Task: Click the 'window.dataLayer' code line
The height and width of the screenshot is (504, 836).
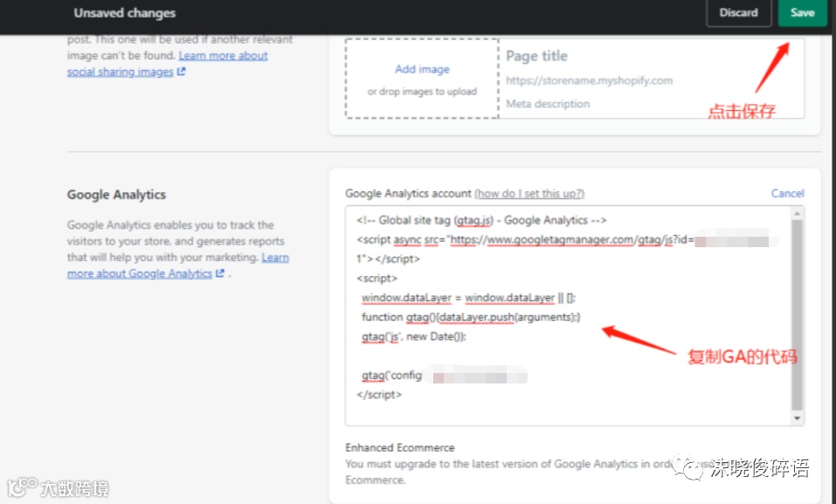Action: (468, 298)
